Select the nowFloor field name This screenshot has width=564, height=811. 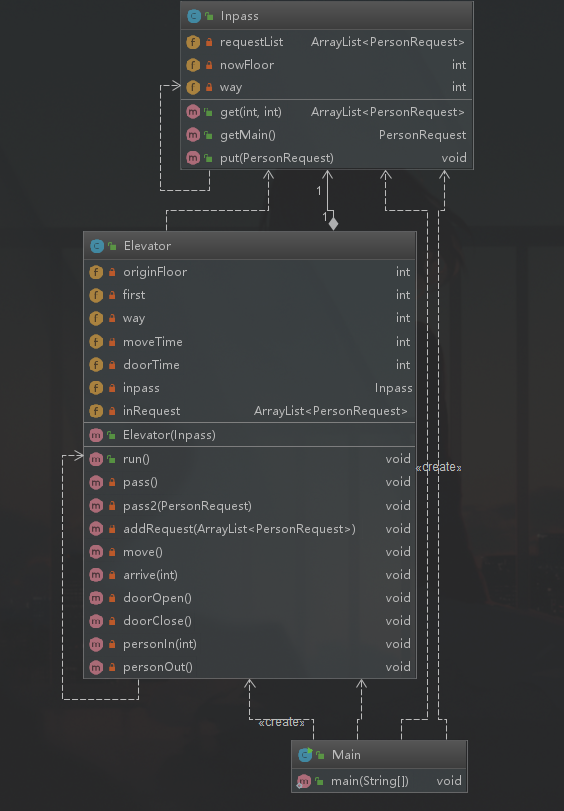tap(247, 65)
